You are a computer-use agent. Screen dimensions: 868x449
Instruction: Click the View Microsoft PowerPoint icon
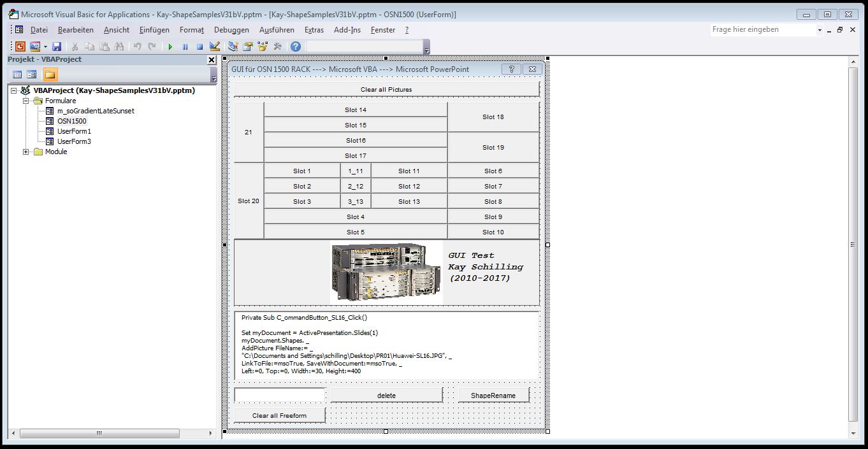pyautogui.click(x=20, y=46)
